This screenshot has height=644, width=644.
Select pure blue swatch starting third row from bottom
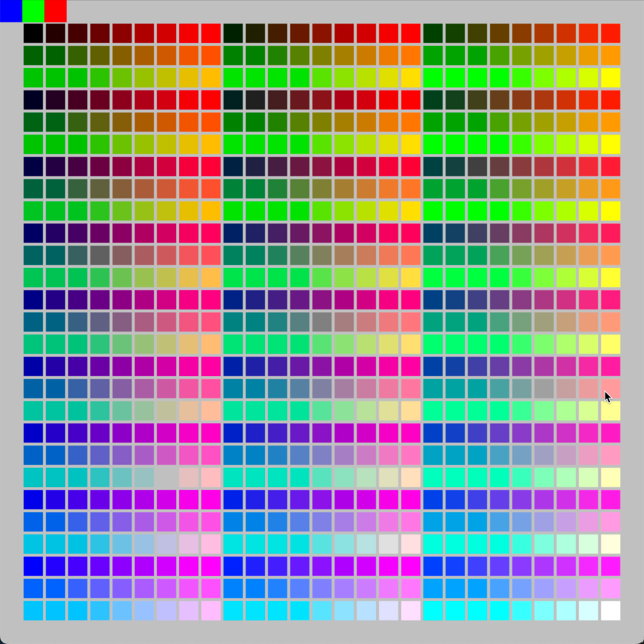point(33,566)
